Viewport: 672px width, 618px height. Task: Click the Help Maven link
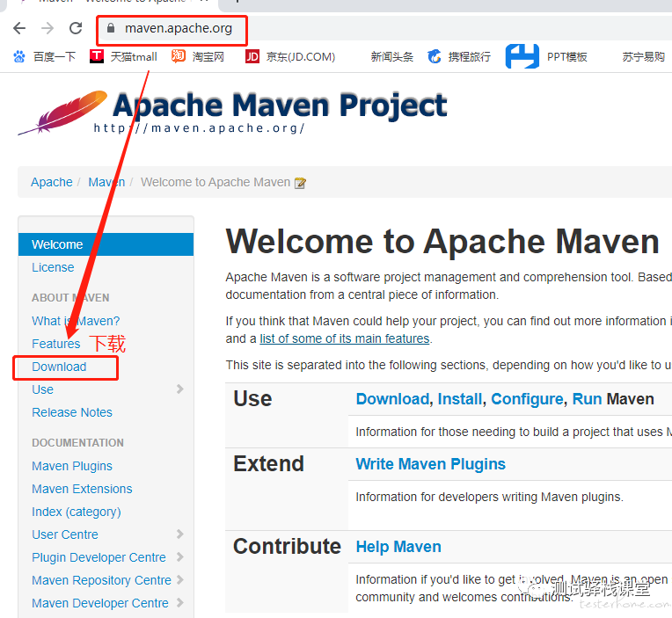[398, 547]
